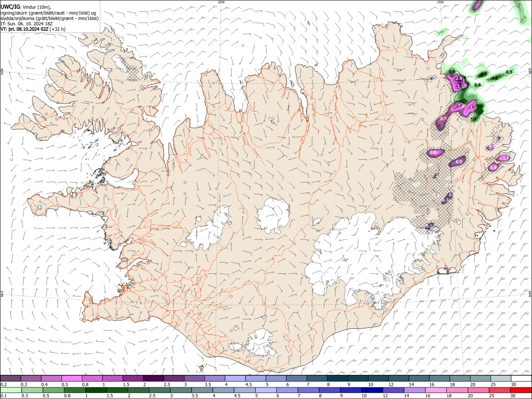Viewport: 532px width, 399px height.
Task: Click the 'rigning/skúrir' legend description line
Action: tap(49, 13)
